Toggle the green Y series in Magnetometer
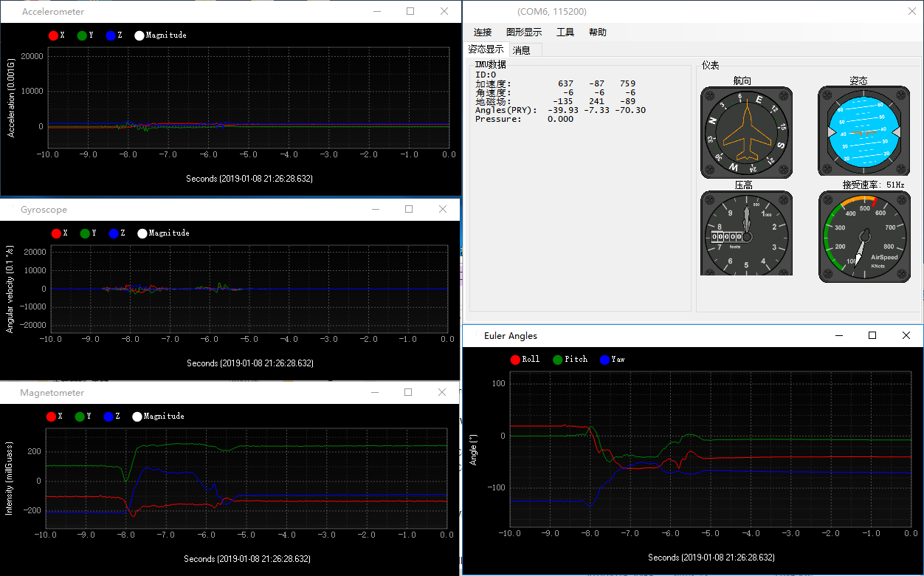 pos(83,416)
